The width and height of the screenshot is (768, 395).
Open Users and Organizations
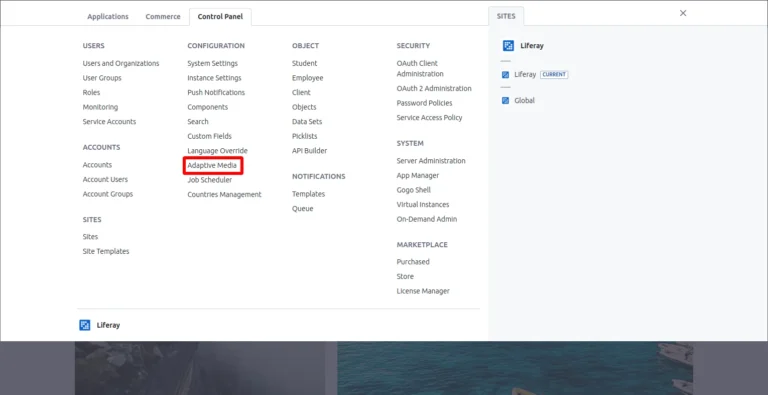point(121,63)
